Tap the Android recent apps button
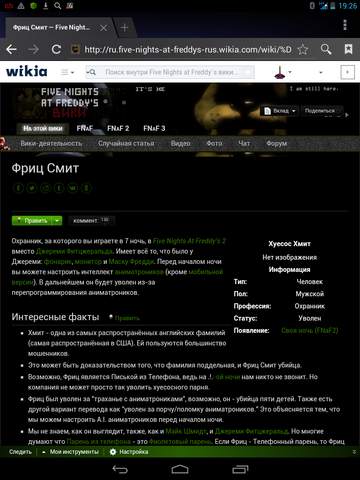 (x=240, y=469)
